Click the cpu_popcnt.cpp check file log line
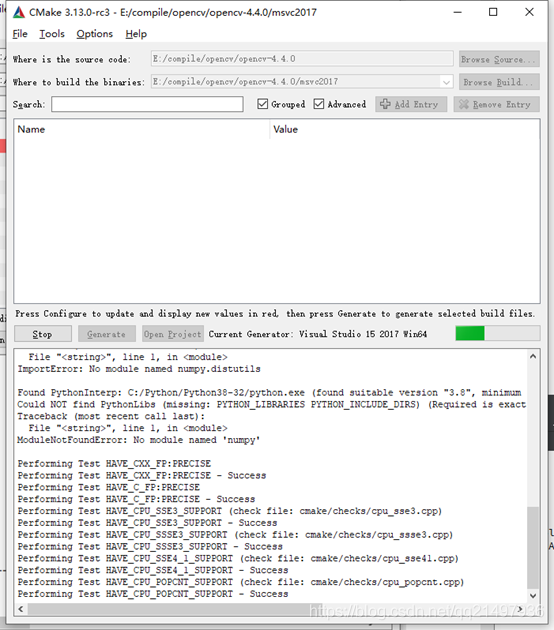Image resolution: width=554 pixels, height=630 pixels. click(241, 582)
